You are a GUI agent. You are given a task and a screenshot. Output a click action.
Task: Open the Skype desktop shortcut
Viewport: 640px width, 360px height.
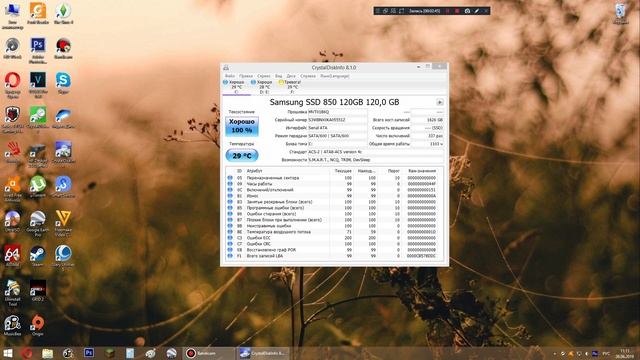pos(63,83)
